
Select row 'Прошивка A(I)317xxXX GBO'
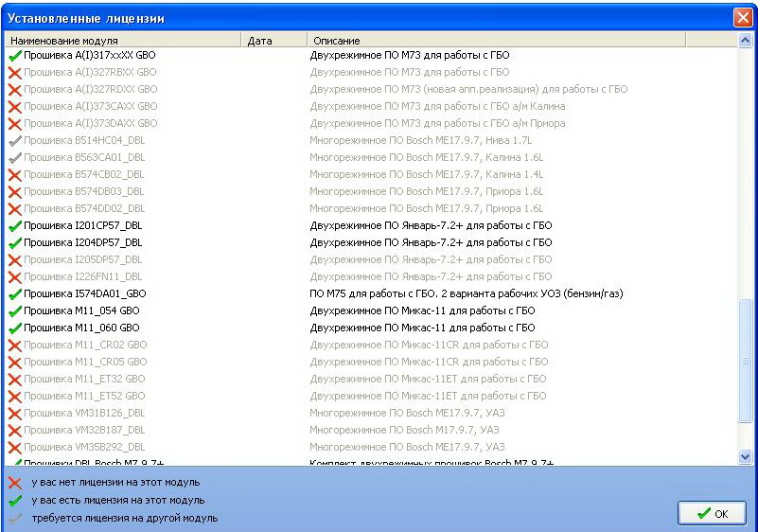371,55
